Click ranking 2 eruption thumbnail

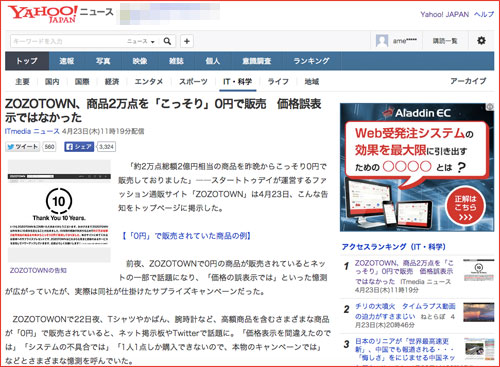click(x=479, y=312)
